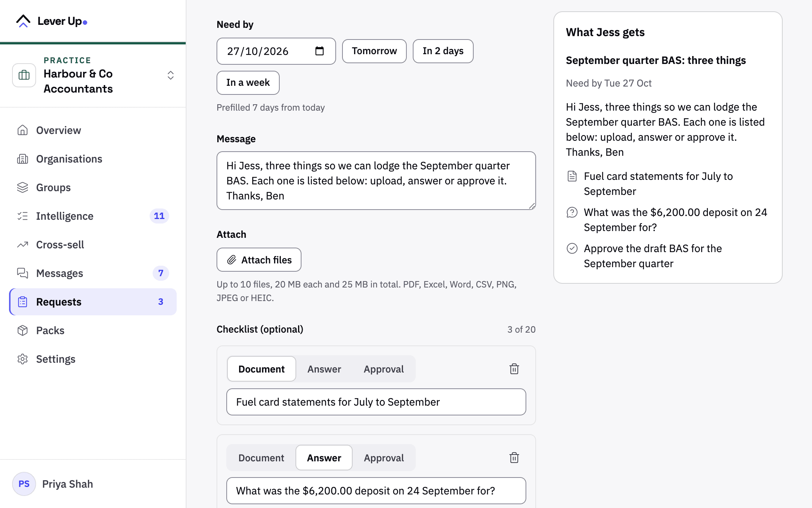
Task: Click the Requests badge showing 3
Action: (x=161, y=302)
